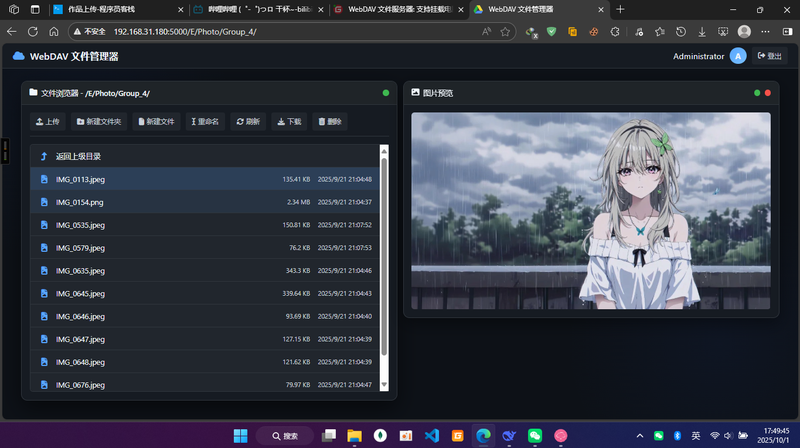This screenshot has height=448, width=800.
Task: Select file IMG_0635.jpeg
Action: point(205,271)
